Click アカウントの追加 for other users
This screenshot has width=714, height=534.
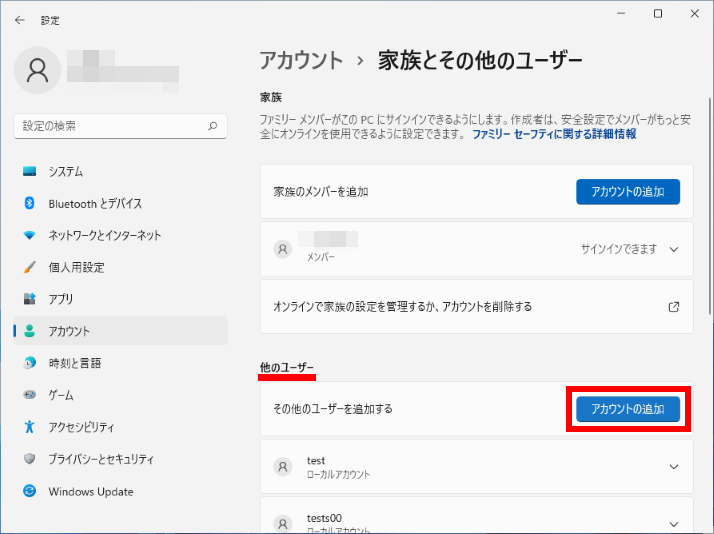tap(628, 409)
